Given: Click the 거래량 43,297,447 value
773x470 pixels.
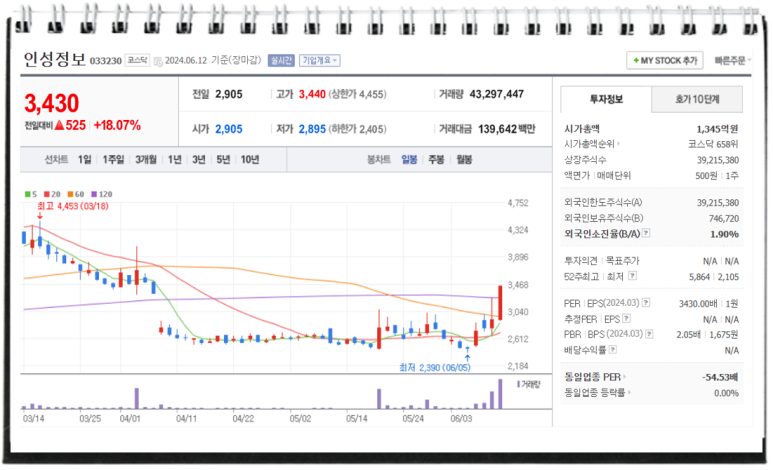Looking at the screenshot, I should click(496, 94).
